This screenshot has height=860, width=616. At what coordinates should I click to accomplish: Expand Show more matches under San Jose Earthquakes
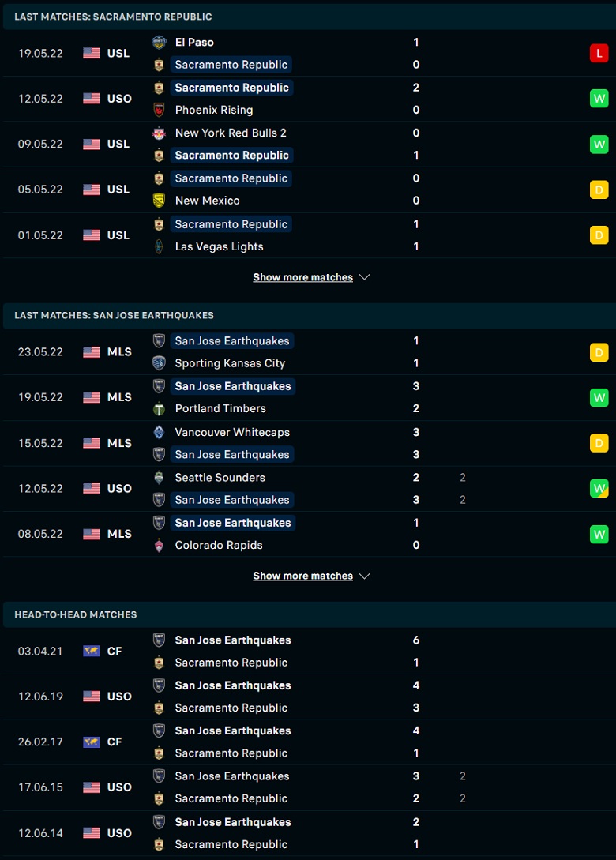coord(302,576)
